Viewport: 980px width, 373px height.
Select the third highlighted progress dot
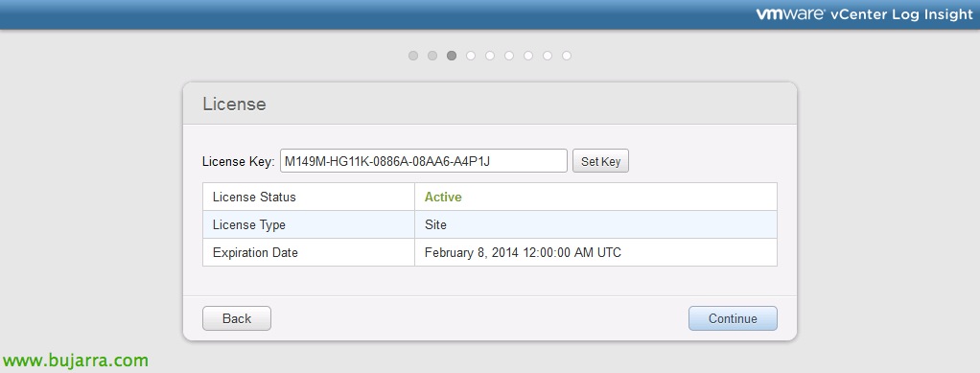[452, 56]
